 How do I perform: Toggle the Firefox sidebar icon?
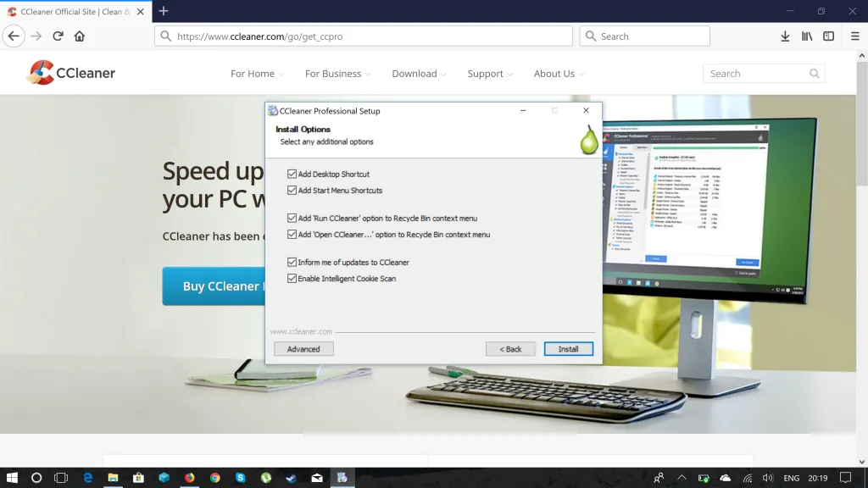click(829, 36)
